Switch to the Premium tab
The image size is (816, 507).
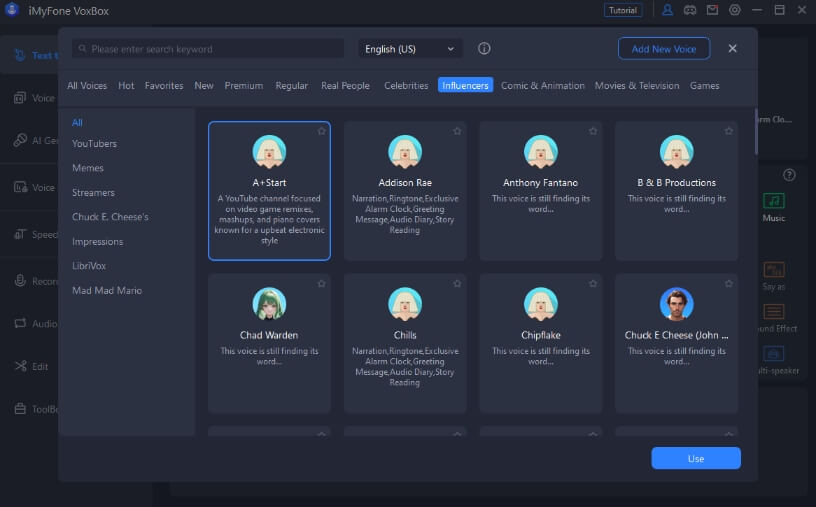pos(244,85)
